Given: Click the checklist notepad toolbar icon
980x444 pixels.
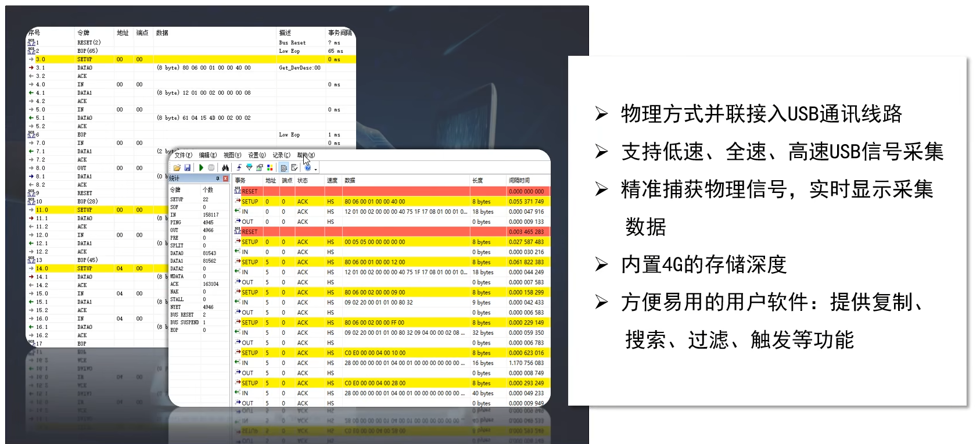Looking at the screenshot, I should pyautogui.click(x=295, y=168).
